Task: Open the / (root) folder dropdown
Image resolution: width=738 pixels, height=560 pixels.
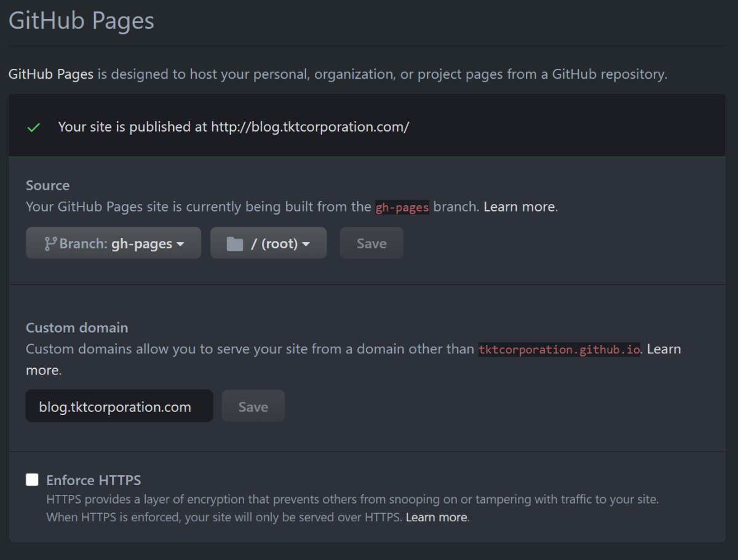Action: 268,243
